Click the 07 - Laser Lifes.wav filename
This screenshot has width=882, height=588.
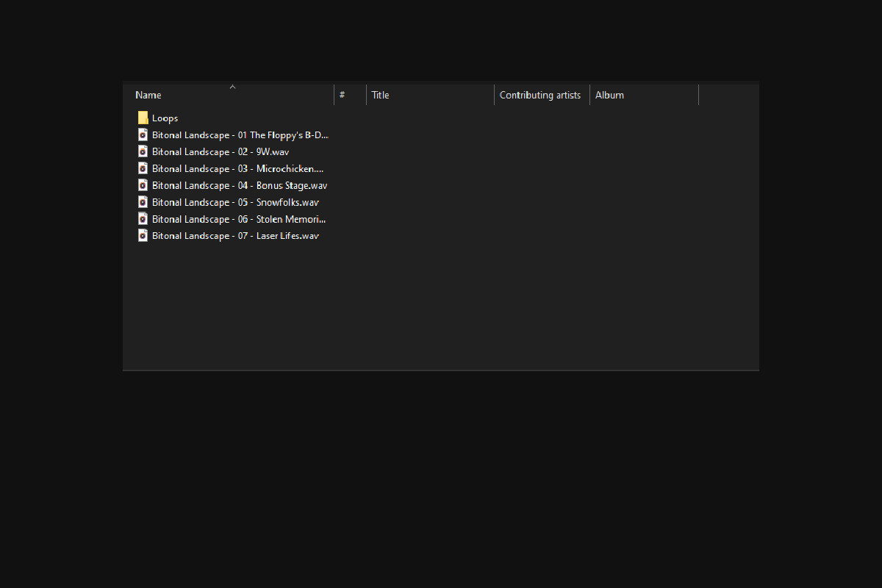(235, 236)
